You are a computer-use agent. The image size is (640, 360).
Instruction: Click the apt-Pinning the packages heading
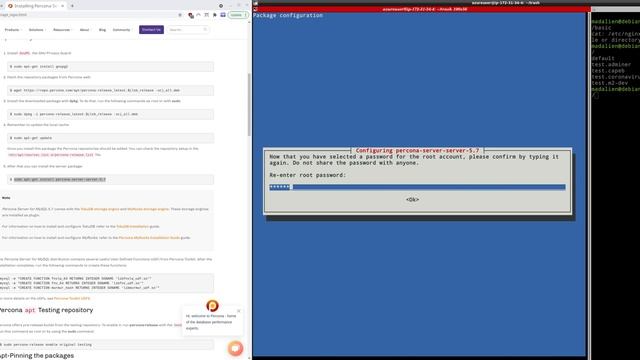(37, 356)
